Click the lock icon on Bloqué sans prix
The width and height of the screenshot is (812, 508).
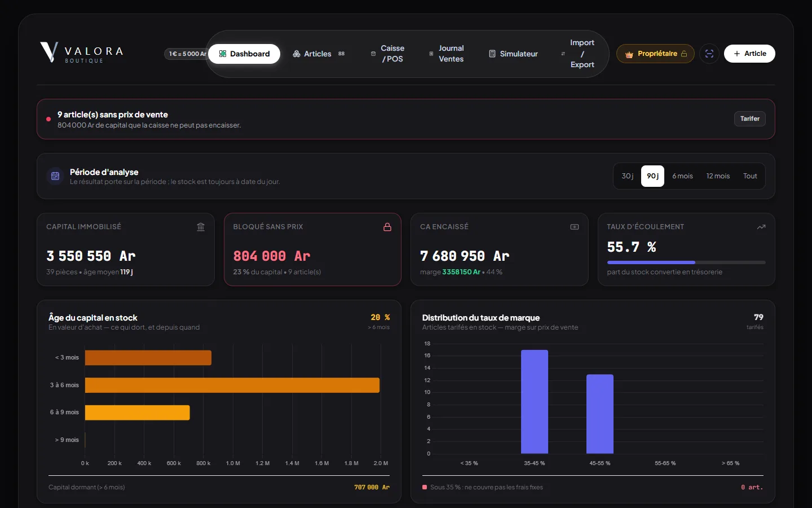click(x=387, y=227)
